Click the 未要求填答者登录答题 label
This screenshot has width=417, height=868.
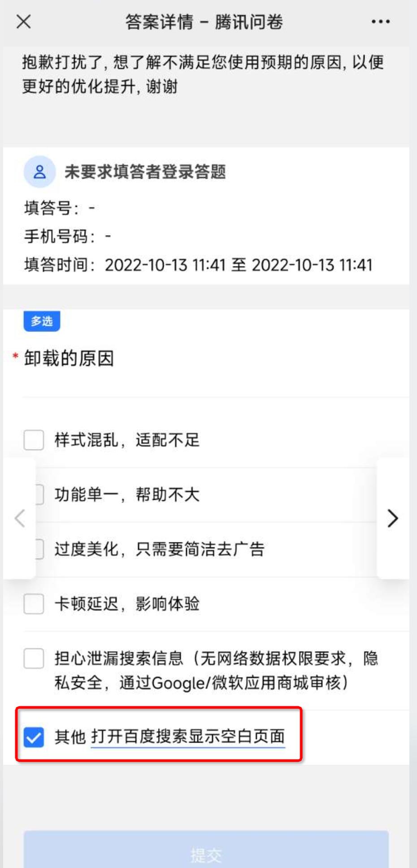[x=145, y=172]
